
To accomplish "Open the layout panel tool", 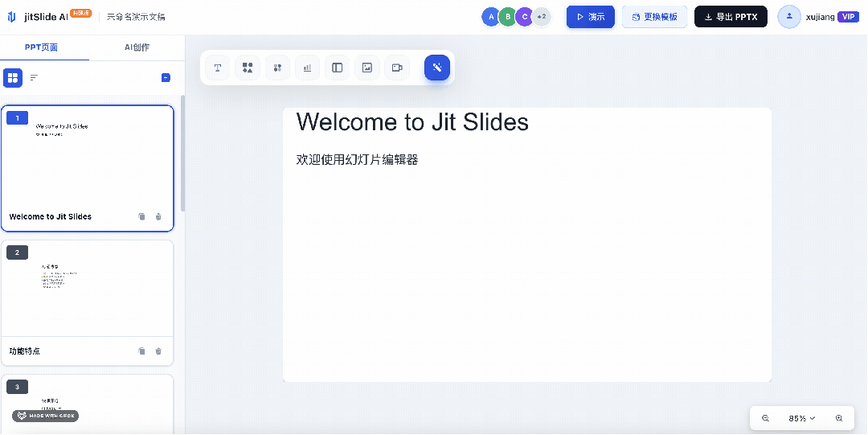I will click(337, 68).
